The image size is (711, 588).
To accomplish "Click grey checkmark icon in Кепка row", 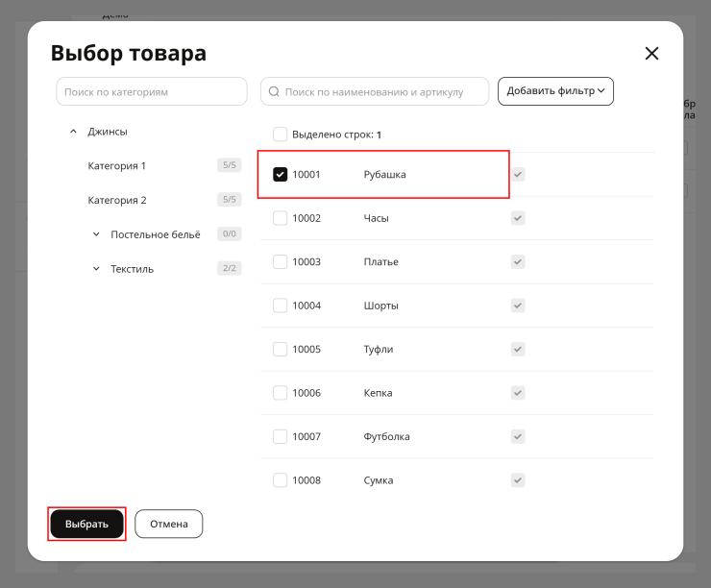I will click(518, 393).
